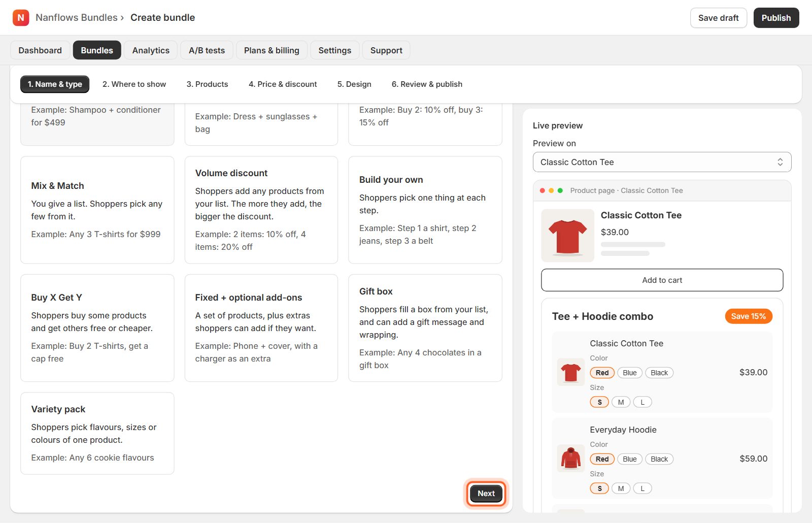Select the Volume discount bundle type
The width and height of the screenshot is (812, 523).
261,210
